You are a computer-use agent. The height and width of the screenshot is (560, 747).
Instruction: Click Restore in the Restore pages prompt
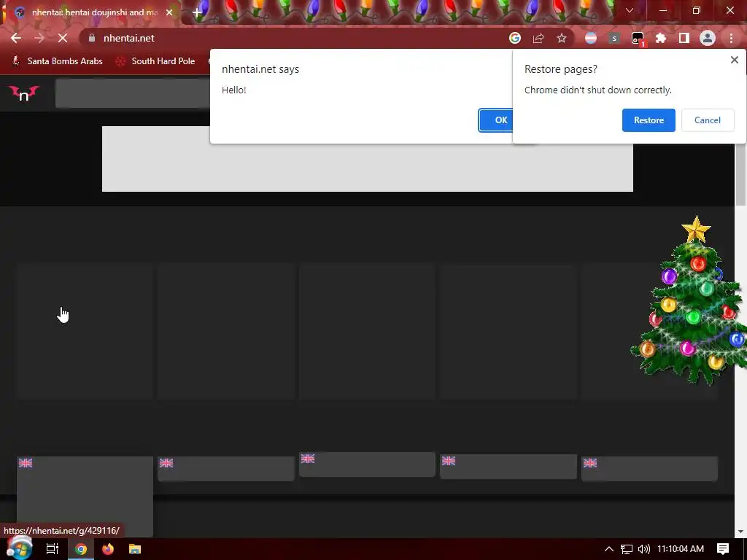tap(649, 120)
